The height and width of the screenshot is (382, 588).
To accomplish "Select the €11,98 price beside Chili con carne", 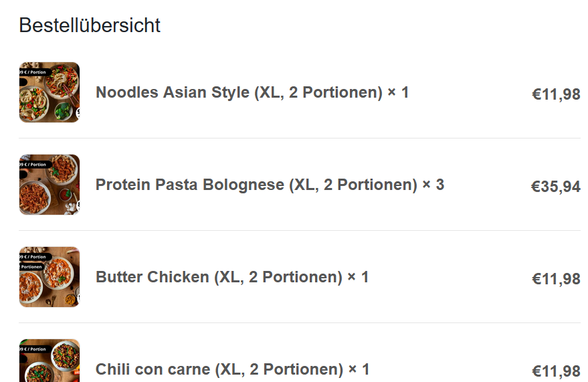I will tap(556, 371).
